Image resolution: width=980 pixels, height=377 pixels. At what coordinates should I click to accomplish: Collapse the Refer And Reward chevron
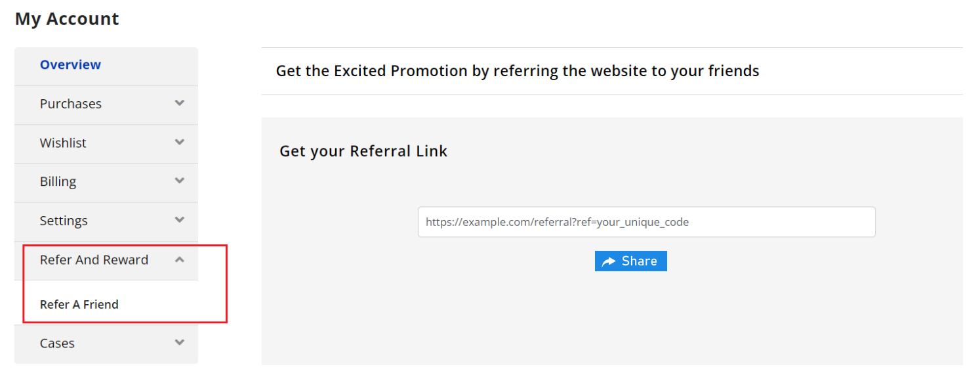pyautogui.click(x=180, y=259)
